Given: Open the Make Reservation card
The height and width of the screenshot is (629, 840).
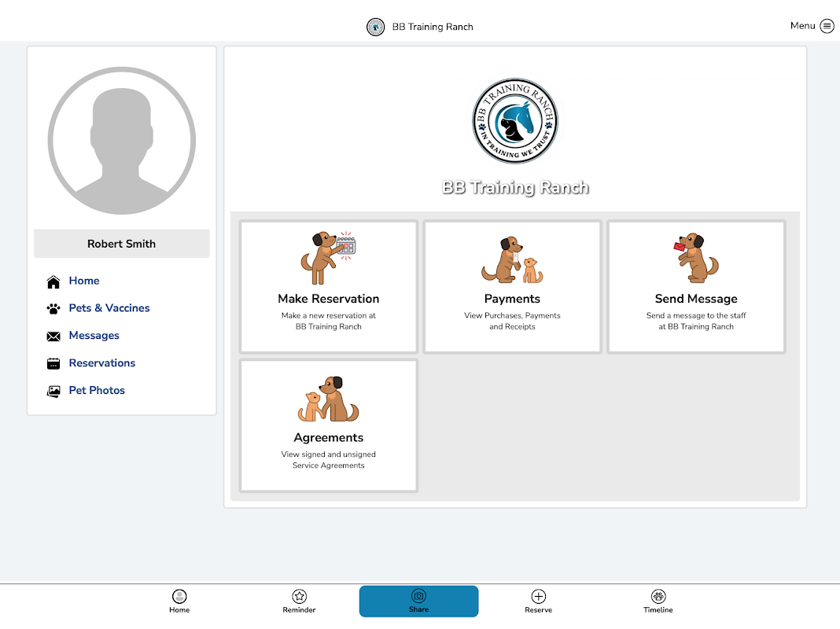Looking at the screenshot, I should (x=329, y=286).
